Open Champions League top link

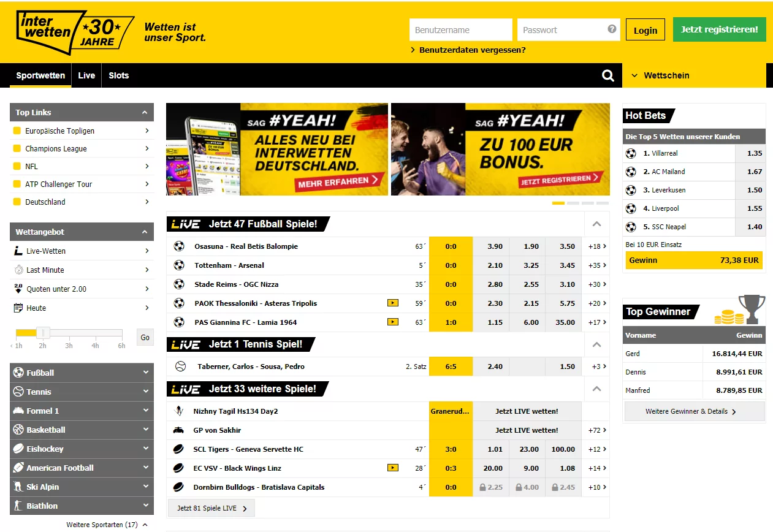click(82, 148)
